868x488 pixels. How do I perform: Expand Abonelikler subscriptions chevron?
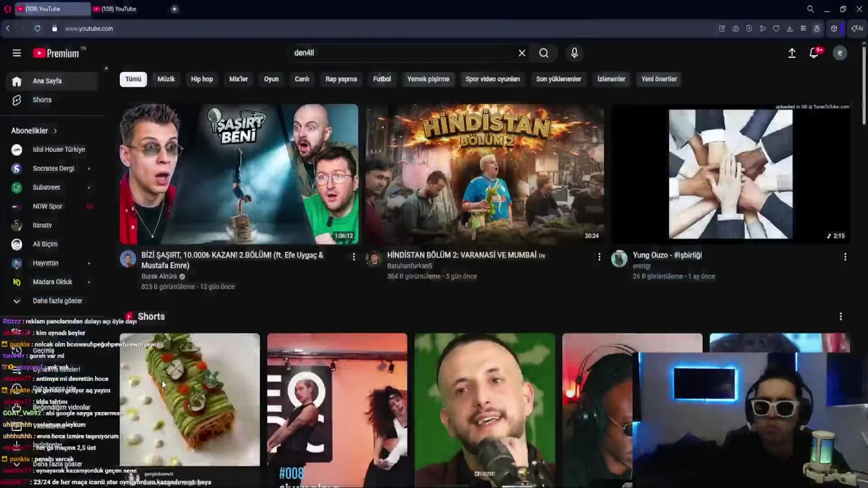[x=55, y=131]
